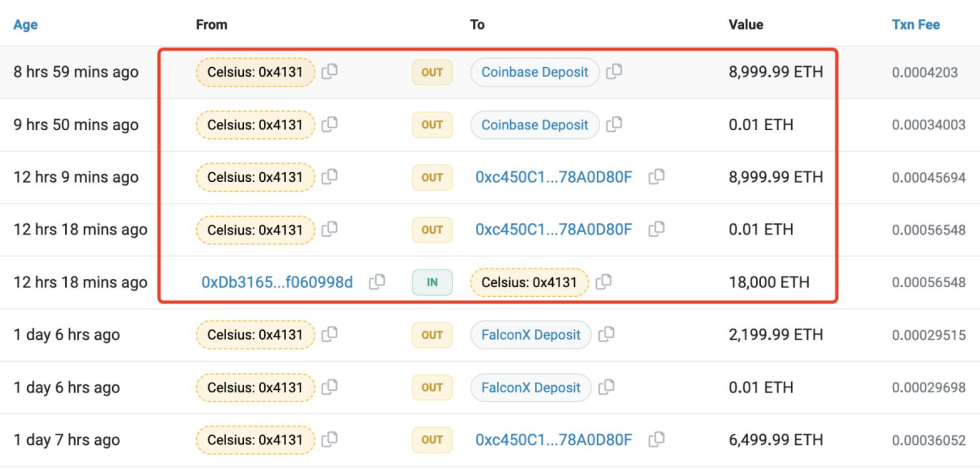Click Celsius: 0x4131 tag in 1 day 7 hrs row

pyautogui.click(x=255, y=440)
